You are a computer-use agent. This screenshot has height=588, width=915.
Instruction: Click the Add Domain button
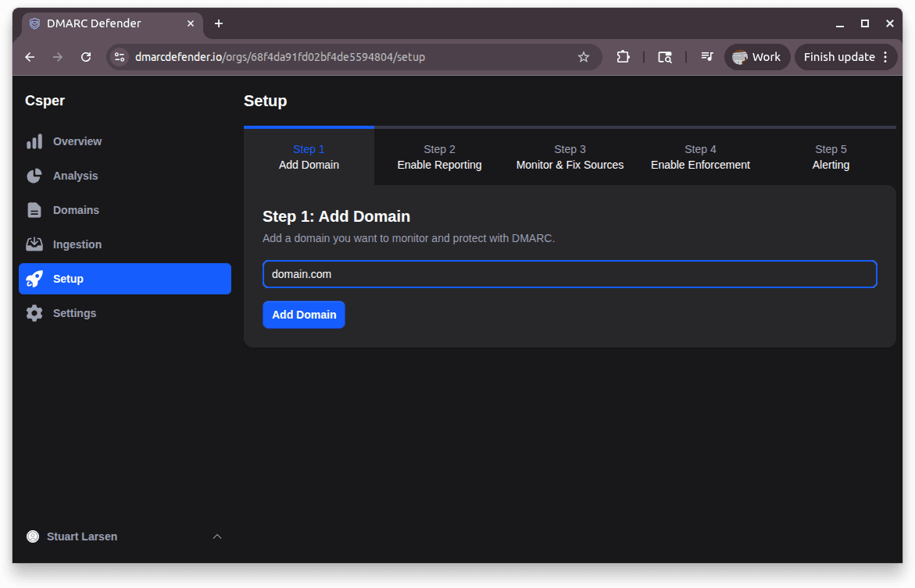pos(303,315)
